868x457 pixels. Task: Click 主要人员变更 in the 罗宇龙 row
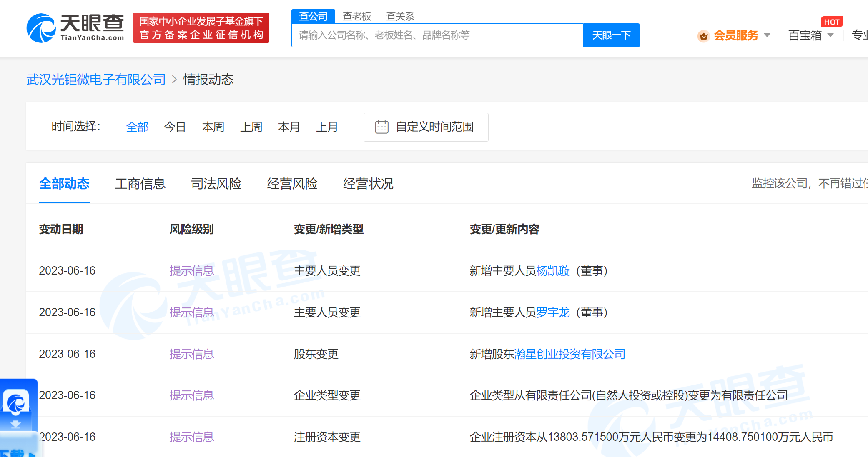pyautogui.click(x=327, y=312)
